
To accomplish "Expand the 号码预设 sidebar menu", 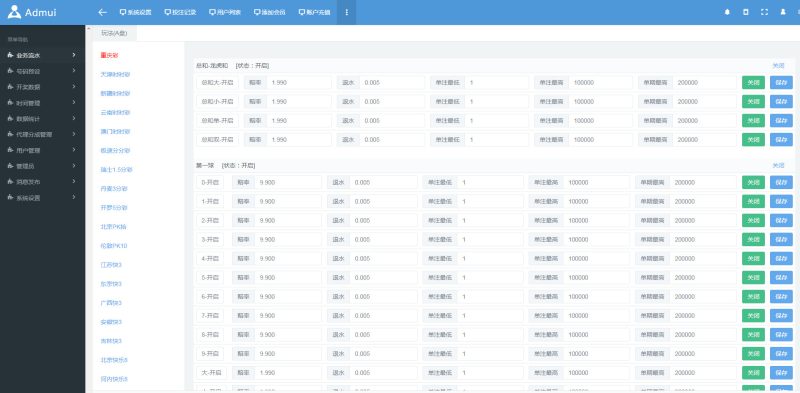I will point(43,71).
